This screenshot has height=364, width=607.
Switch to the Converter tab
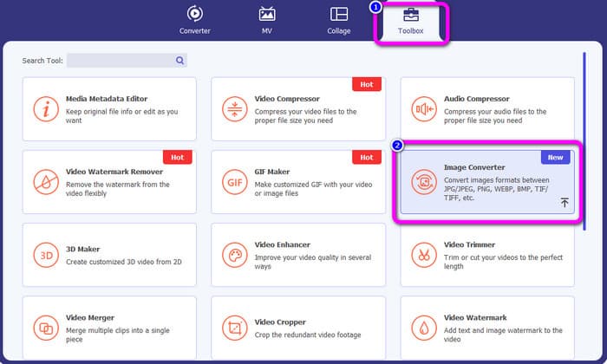pyautogui.click(x=194, y=21)
